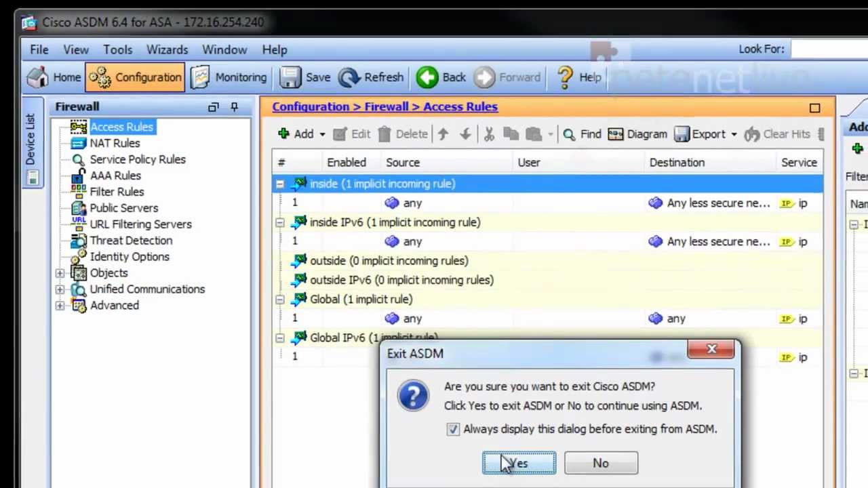Open Help from the toolbar
The image size is (868, 488).
click(x=578, y=77)
